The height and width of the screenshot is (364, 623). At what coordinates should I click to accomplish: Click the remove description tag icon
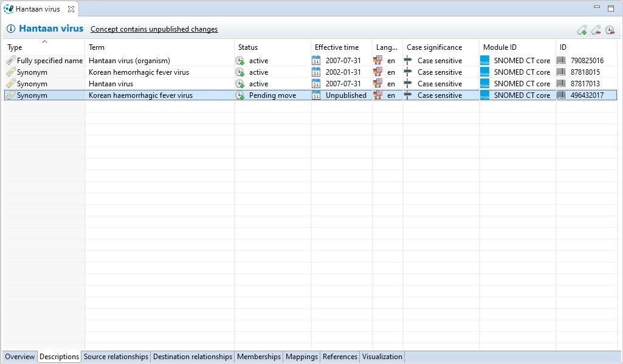(x=596, y=30)
